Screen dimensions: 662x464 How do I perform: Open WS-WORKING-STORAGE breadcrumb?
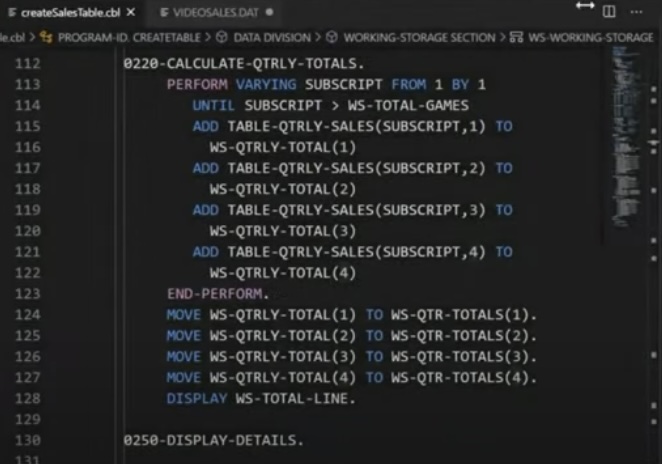tap(591, 38)
